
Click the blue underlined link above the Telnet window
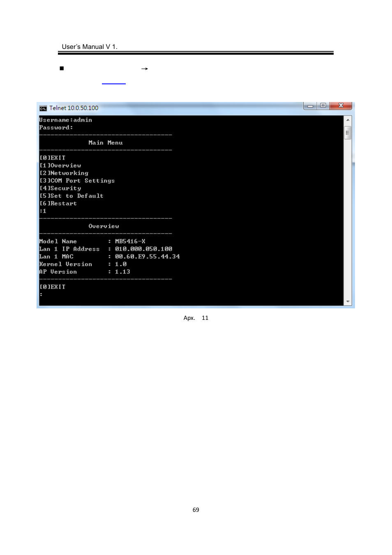114,81
